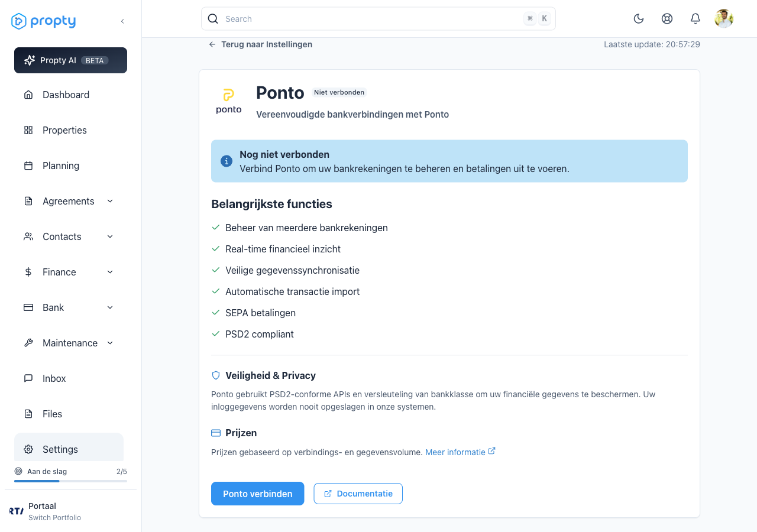The height and width of the screenshot is (532, 757).
Task: Click the Veiligheid & Privacy shield icon
Action: click(216, 375)
